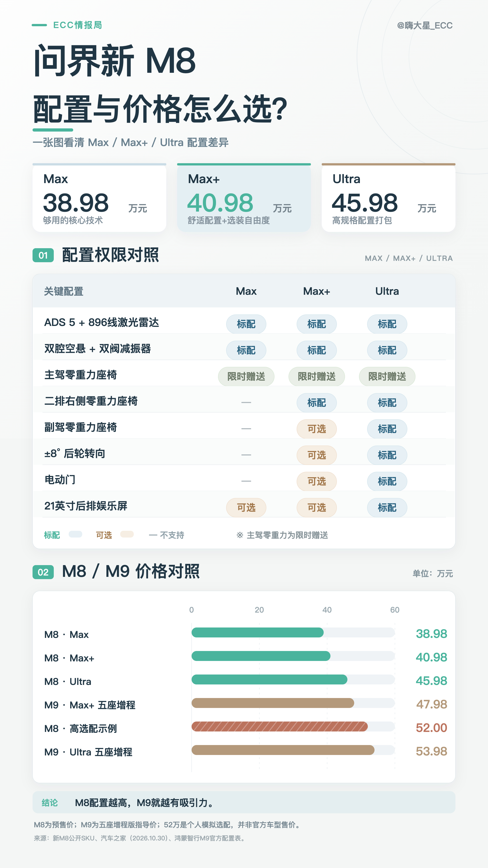Click the M8 · Max+ green bar

(x=261, y=656)
